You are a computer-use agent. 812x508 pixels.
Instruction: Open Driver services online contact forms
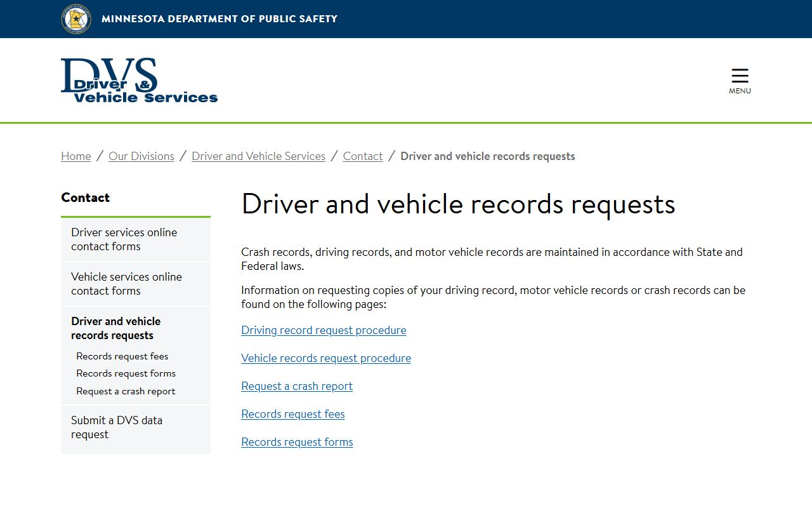click(136, 239)
